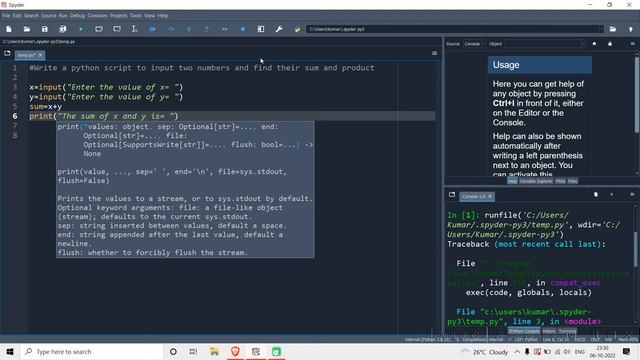Click the Save all files icon
Viewport: 640px width, 360px height.
tap(62, 29)
